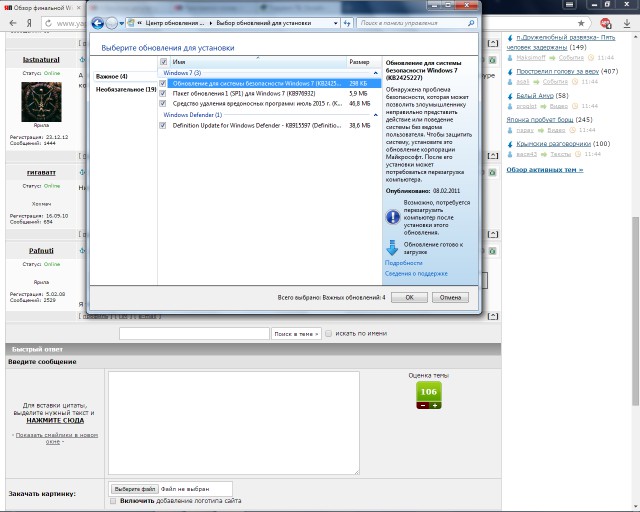Open 'Японка пробует борщ' topic link
Image resolution: width=640 pixels, height=512 pixels.
coord(540,120)
